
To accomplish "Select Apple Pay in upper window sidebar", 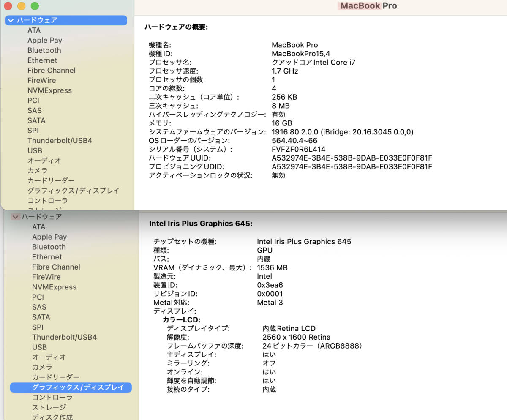I will tap(45, 41).
